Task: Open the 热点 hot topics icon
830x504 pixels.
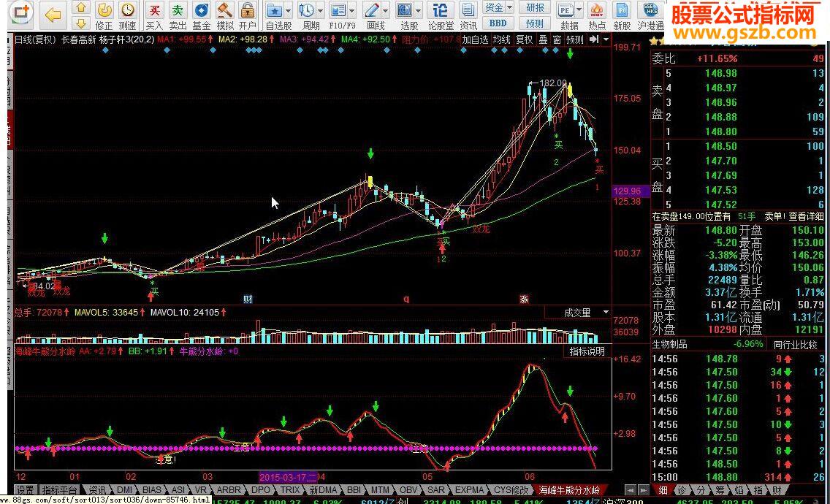Action: 597,15
